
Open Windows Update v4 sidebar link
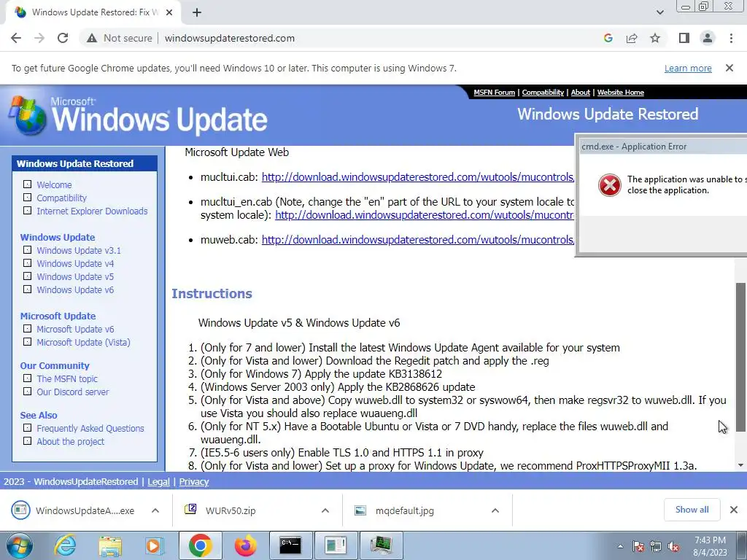75,263
